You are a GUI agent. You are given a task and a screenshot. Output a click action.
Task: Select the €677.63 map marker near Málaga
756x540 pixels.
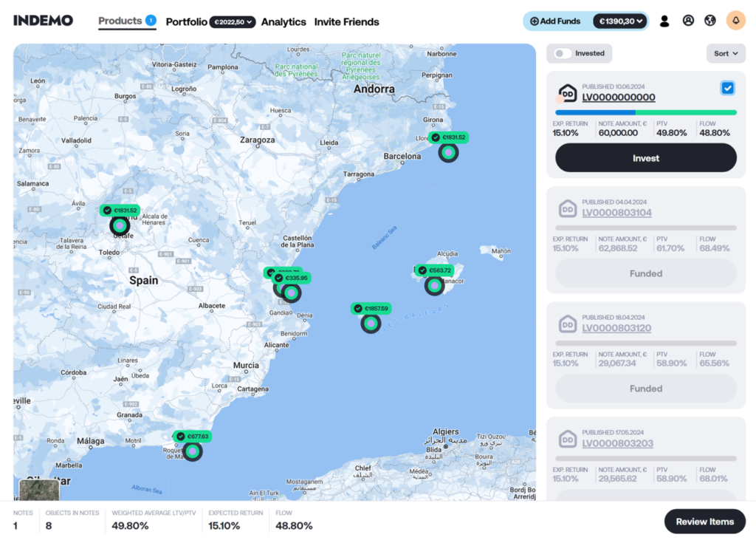tap(193, 451)
